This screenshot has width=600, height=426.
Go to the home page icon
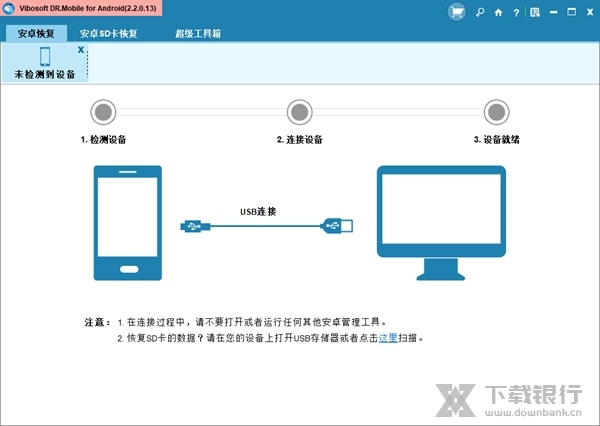coord(498,12)
